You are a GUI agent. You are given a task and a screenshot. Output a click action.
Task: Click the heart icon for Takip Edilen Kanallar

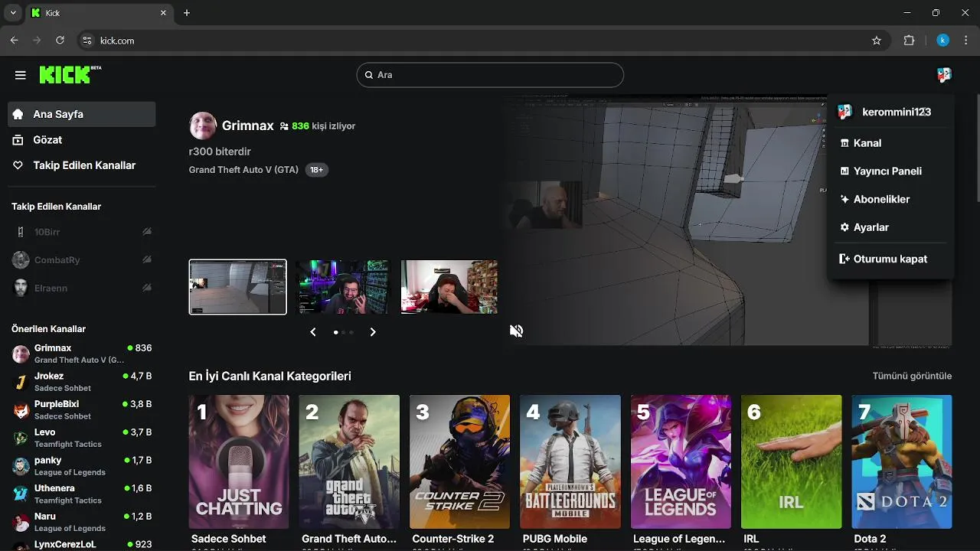click(x=18, y=165)
